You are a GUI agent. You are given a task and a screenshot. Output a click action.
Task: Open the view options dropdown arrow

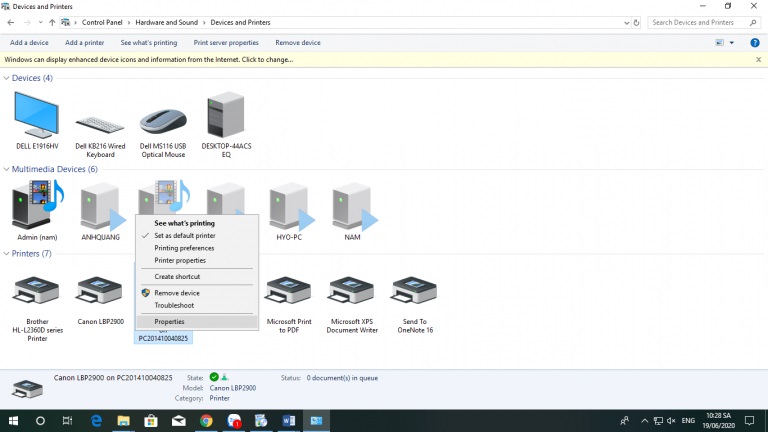(732, 43)
